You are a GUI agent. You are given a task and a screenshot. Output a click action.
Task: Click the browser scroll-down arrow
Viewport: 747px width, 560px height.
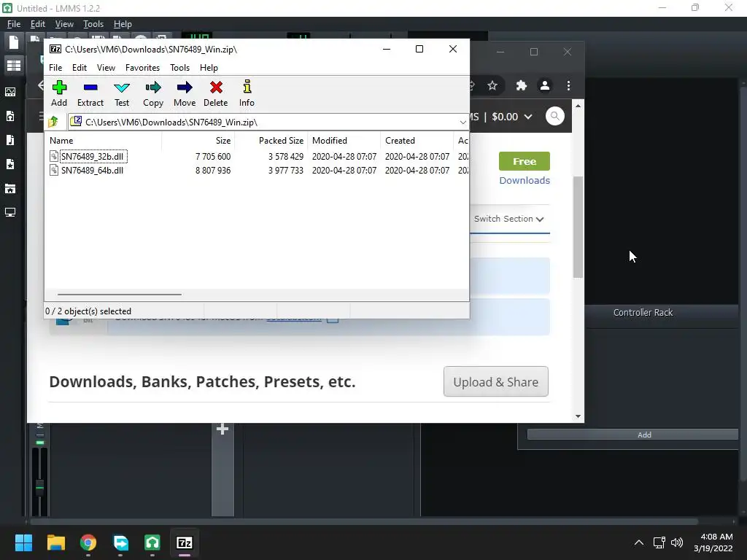(x=578, y=416)
